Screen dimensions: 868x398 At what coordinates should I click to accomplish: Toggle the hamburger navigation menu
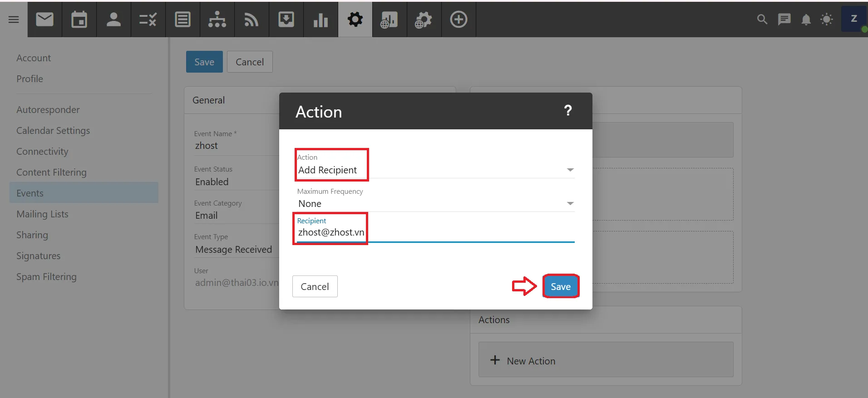(14, 20)
